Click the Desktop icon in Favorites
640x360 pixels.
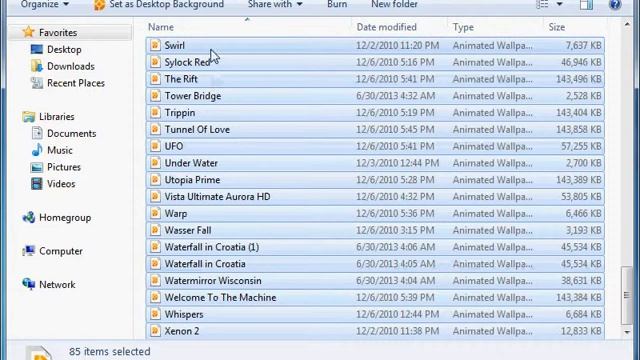[36, 49]
